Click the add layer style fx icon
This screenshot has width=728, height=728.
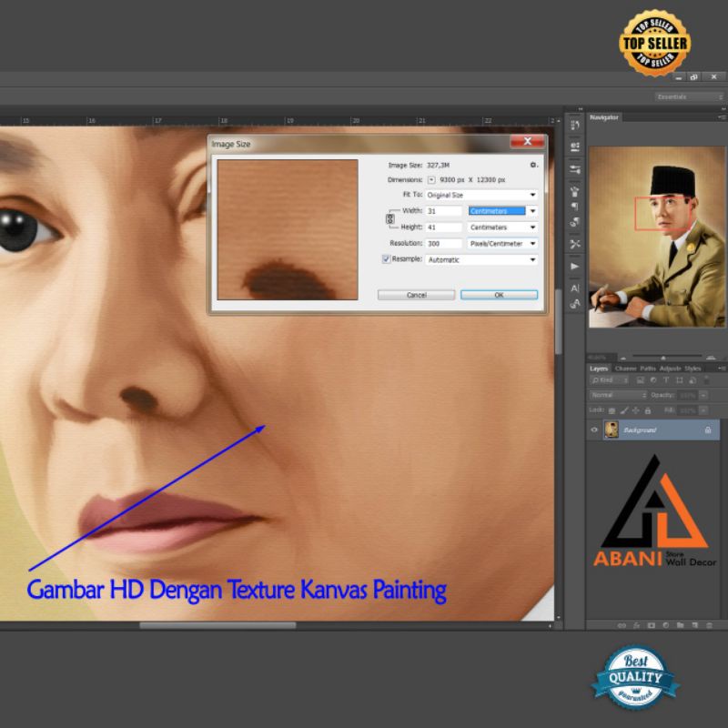[x=635, y=625]
